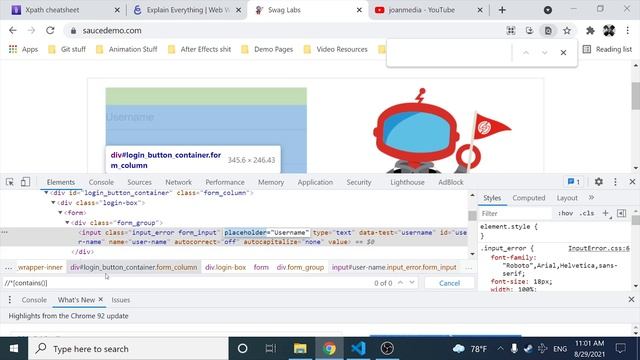This screenshot has height=360, width=640.
Task: Select div.form_group in the breadcrumb
Action: tap(300, 267)
